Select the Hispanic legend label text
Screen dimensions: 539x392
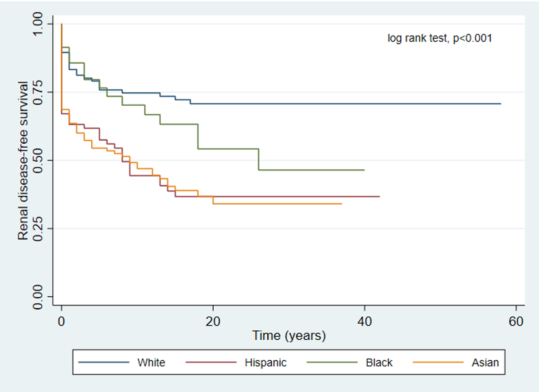(265, 363)
